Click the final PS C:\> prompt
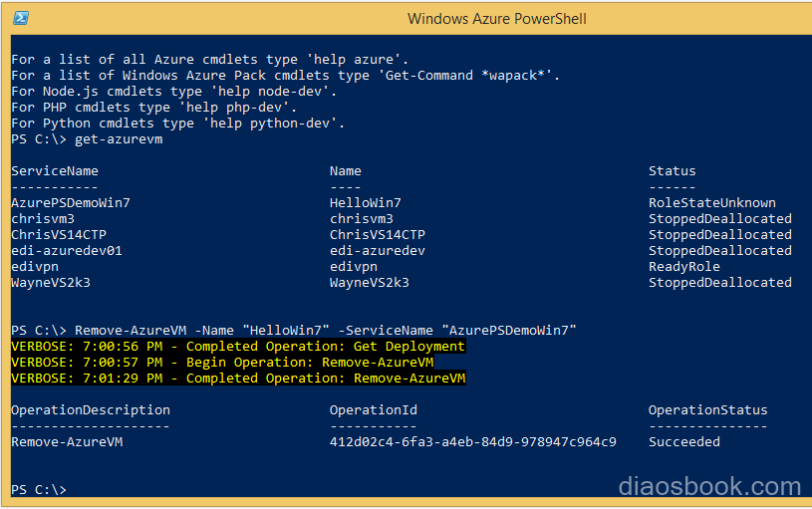 click(39, 490)
